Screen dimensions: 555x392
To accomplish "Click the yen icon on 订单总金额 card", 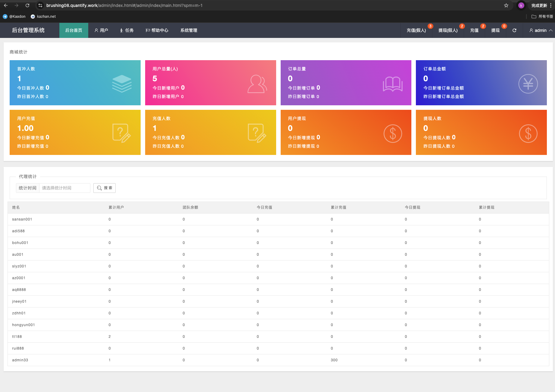I will point(528,84).
